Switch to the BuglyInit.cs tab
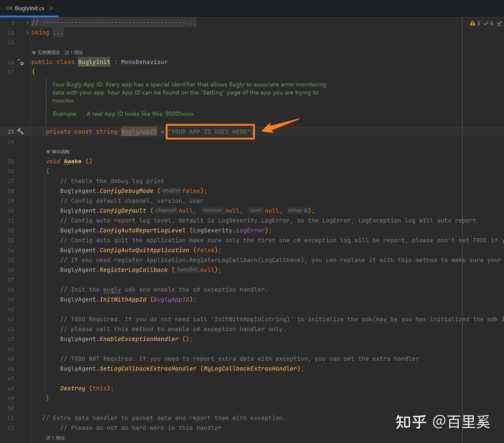The width and height of the screenshot is (504, 443). coord(29,8)
